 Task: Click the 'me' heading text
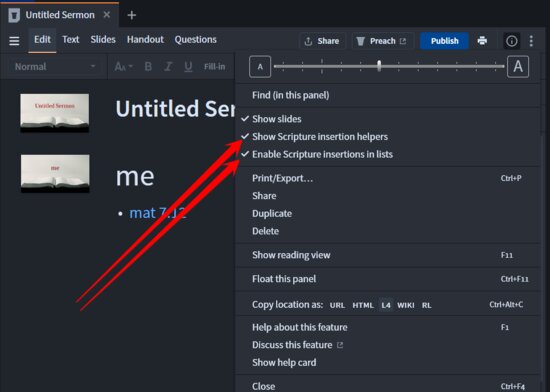135,176
